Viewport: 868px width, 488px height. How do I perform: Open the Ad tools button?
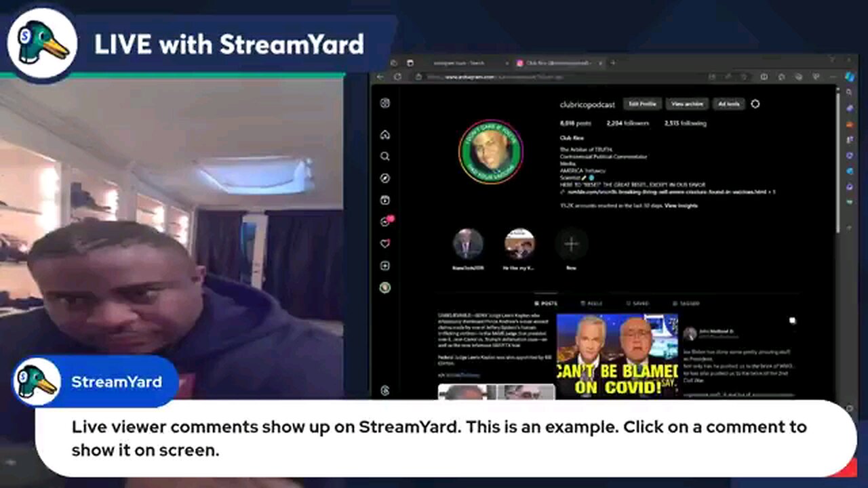(728, 104)
